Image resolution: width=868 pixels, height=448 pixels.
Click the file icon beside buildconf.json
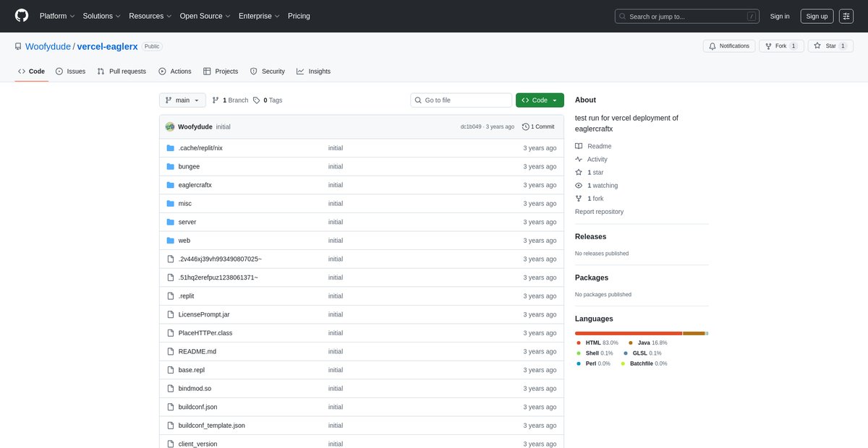(x=171, y=407)
